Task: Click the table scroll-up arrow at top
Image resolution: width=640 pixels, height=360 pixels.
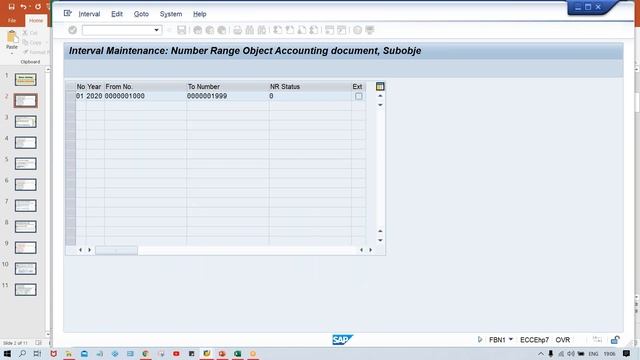Action: tap(380, 96)
